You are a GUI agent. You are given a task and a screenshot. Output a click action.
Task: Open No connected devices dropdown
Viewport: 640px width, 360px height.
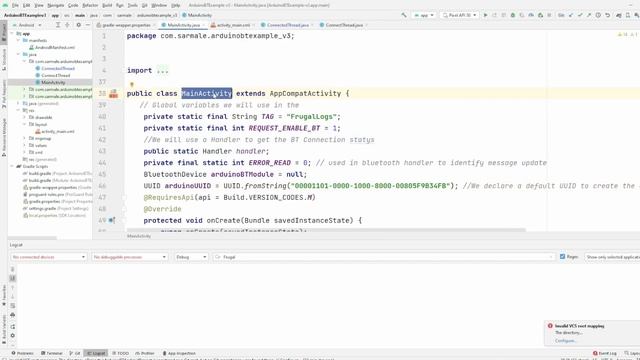(48, 257)
